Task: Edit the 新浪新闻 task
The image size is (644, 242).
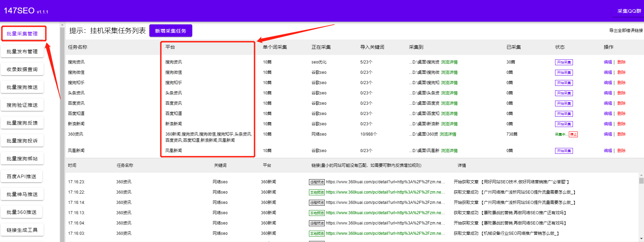Action: 608,124
